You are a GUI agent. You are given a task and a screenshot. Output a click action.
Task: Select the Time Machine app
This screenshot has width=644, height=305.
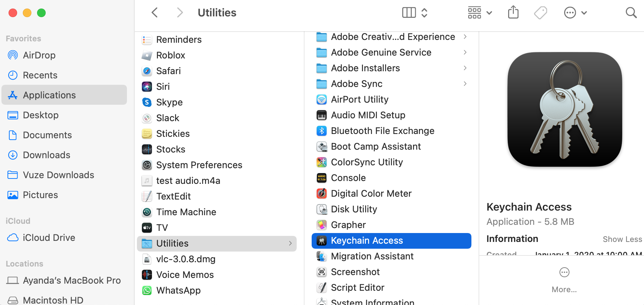click(x=217, y=212)
